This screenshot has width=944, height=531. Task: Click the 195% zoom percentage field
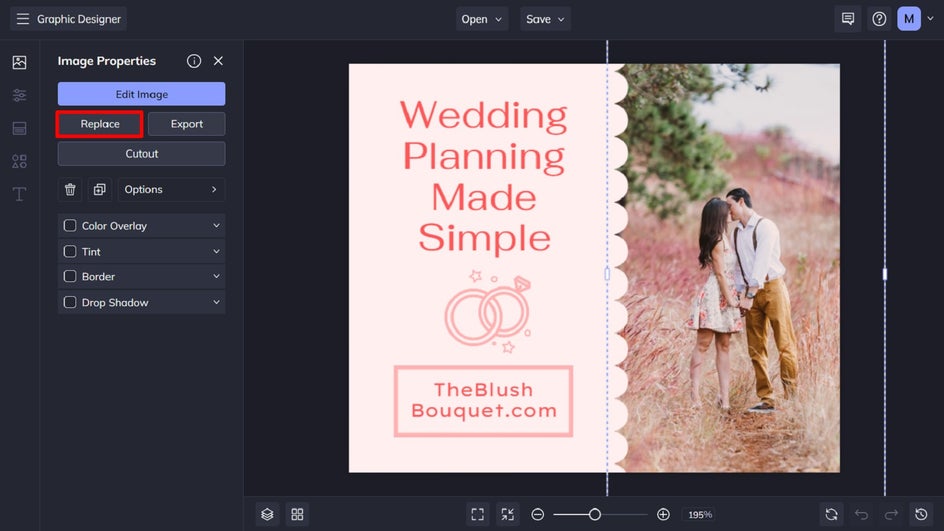coord(700,514)
